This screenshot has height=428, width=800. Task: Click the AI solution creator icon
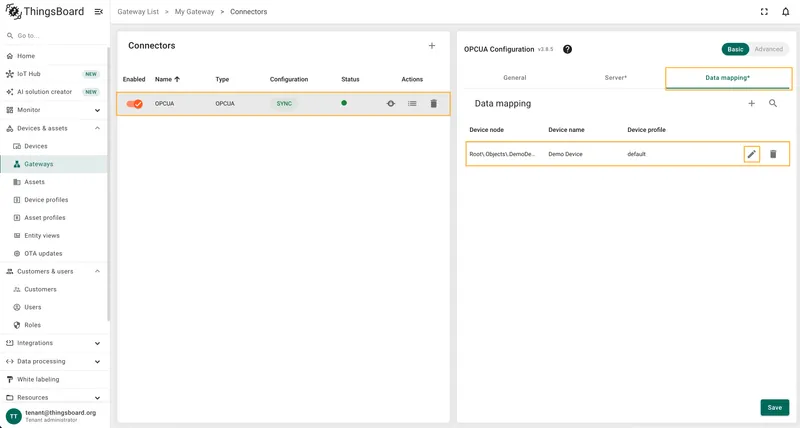pyautogui.click(x=10, y=92)
